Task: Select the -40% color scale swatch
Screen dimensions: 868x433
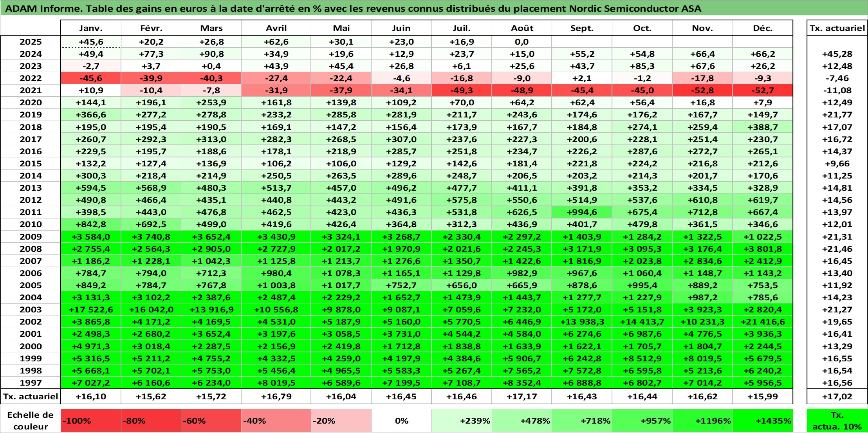Action: coord(276,421)
